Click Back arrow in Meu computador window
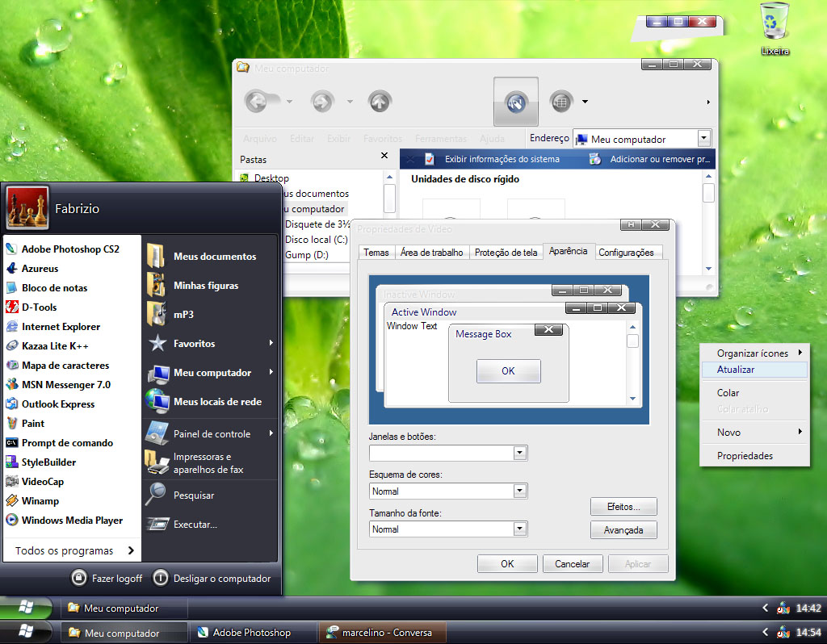The width and height of the screenshot is (827, 644). [258, 101]
